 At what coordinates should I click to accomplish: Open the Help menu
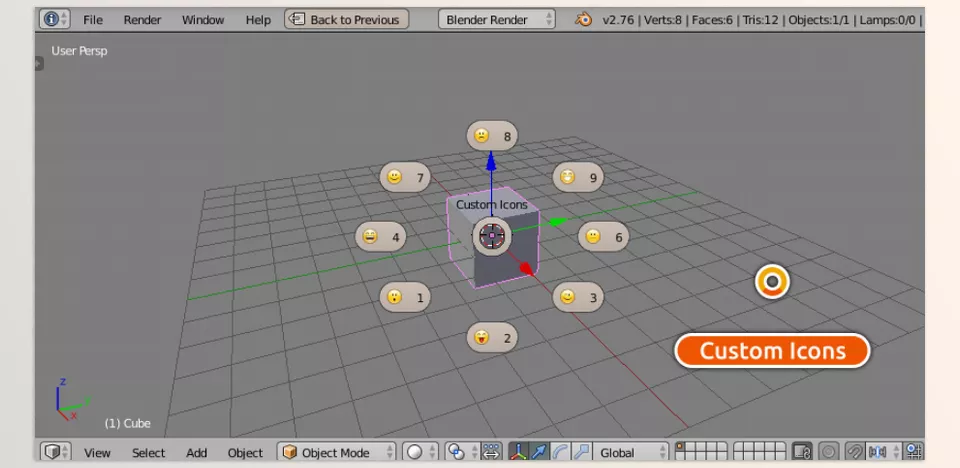[258, 20]
